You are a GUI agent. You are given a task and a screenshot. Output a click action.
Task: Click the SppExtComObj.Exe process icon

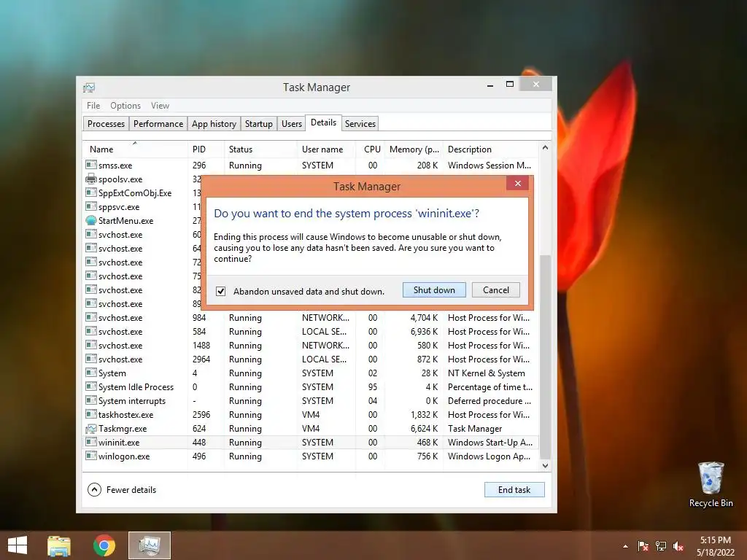(91, 192)
